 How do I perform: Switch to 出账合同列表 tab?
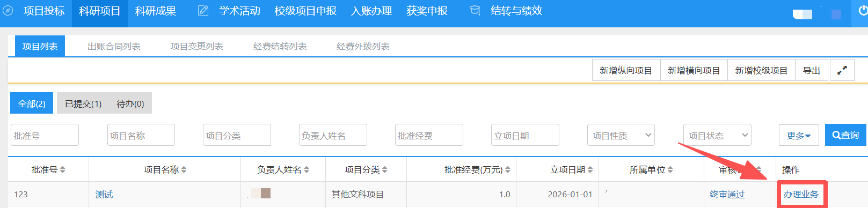click(114, 47)
